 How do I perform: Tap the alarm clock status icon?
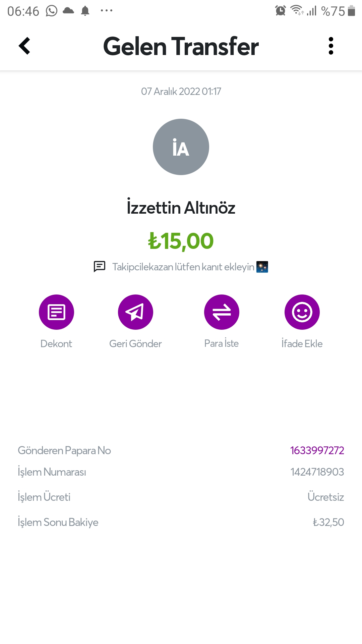[281, 11]
